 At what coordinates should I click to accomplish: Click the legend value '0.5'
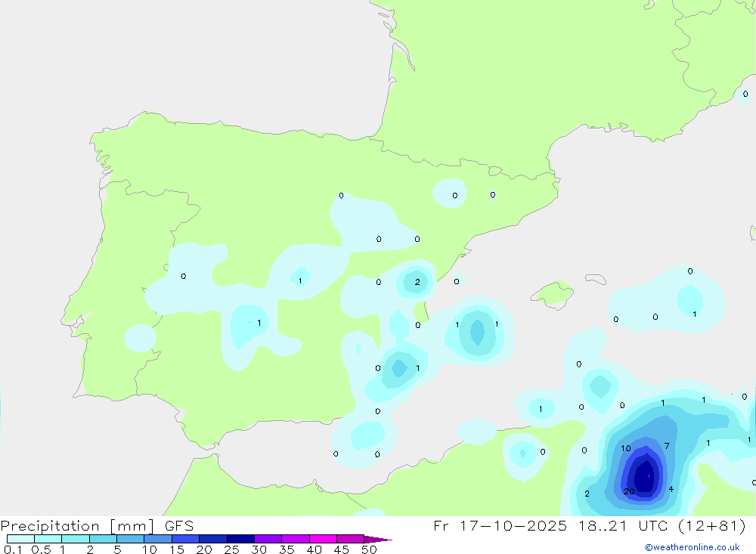pyautogui.click(x=41, y=549)
